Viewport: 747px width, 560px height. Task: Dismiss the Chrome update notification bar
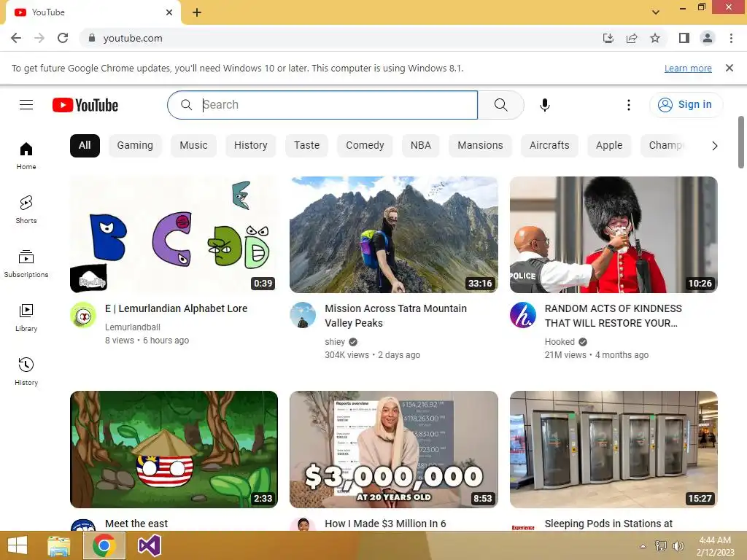click(729, 68)
